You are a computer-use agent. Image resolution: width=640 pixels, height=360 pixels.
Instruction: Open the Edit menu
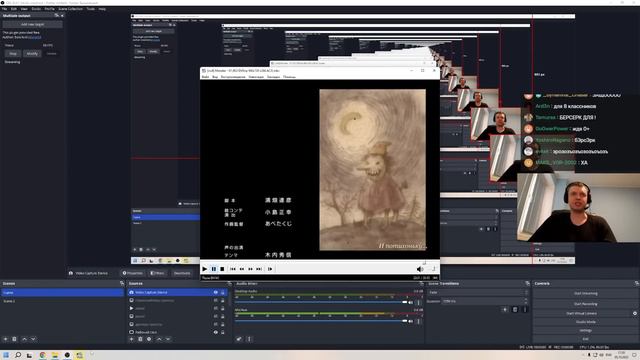14,9
